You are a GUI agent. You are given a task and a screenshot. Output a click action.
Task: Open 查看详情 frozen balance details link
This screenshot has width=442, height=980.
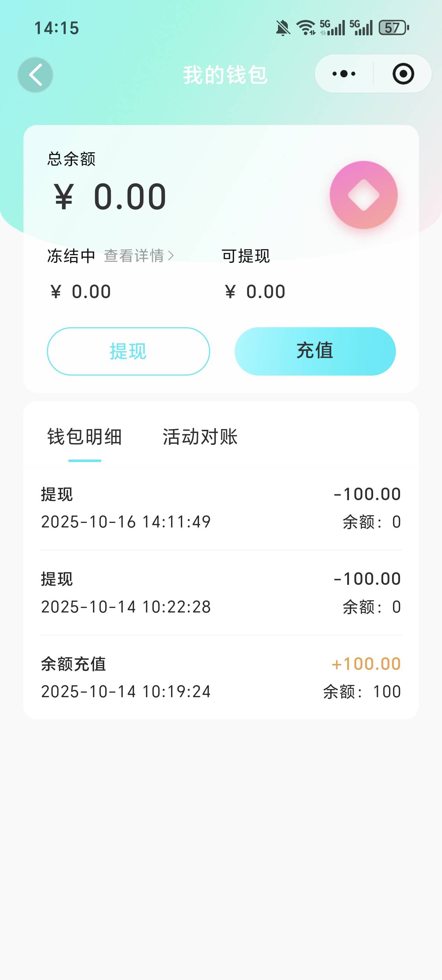[134, 255]
